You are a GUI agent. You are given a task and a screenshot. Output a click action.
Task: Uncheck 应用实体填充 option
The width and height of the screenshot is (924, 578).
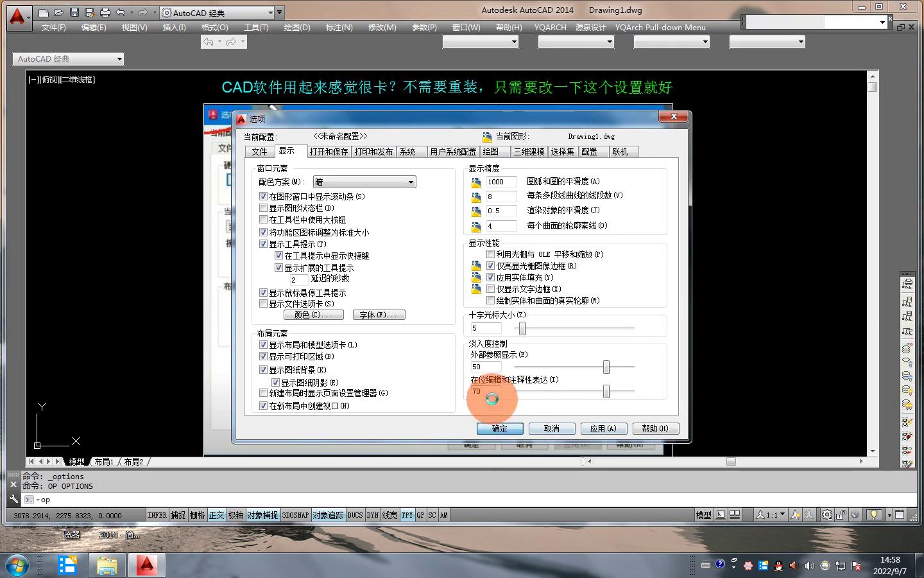[491, 277]
